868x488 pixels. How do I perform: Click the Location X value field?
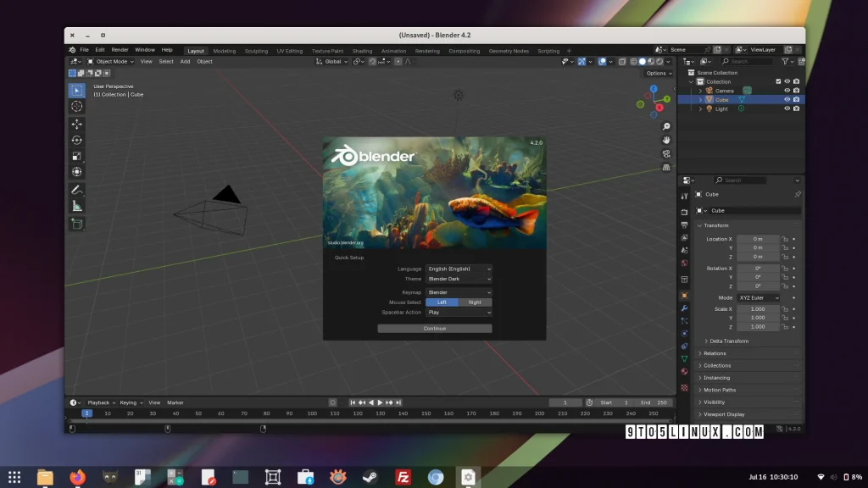click(758, 239)
